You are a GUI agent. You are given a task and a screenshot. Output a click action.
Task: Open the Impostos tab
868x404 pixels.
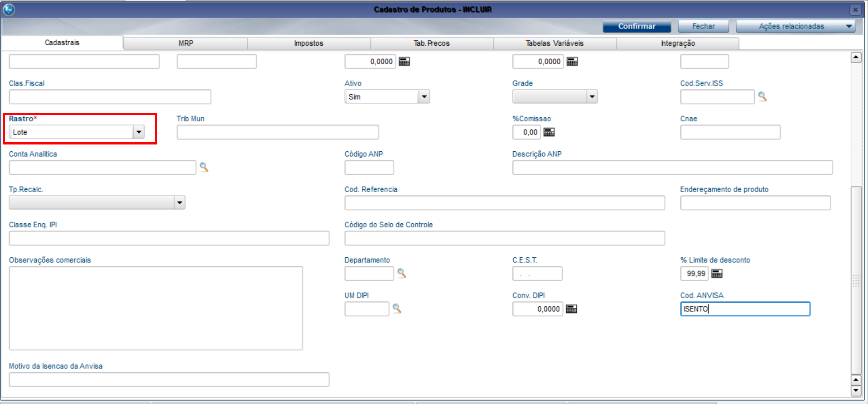click(309, 43)
